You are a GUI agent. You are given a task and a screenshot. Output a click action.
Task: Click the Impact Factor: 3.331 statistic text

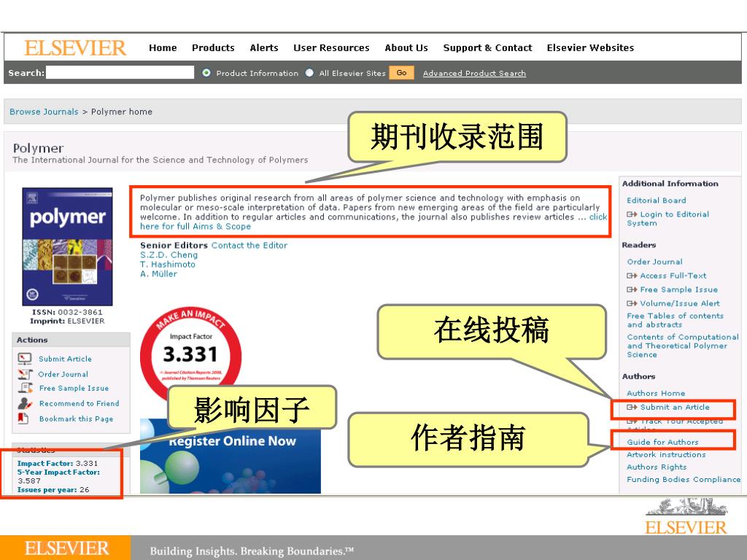[x=57, y=463]
